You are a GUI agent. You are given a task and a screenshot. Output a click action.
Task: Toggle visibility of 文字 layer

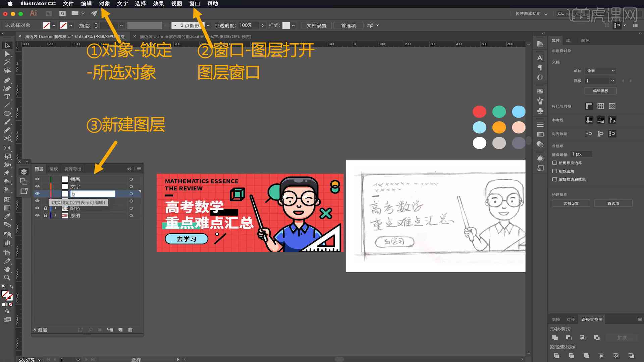(38, 186)
